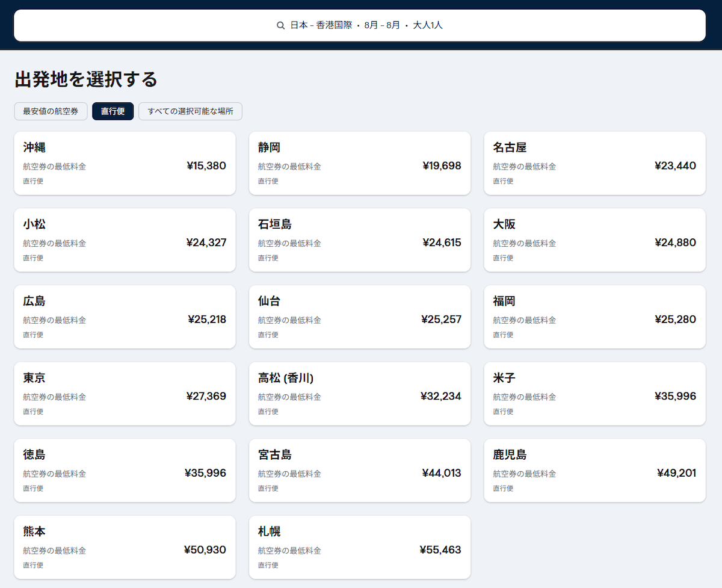Click the ¥24,327 price
Image resolution: width=722 pixels, height=588 pixels.
(x=206, y=243)
